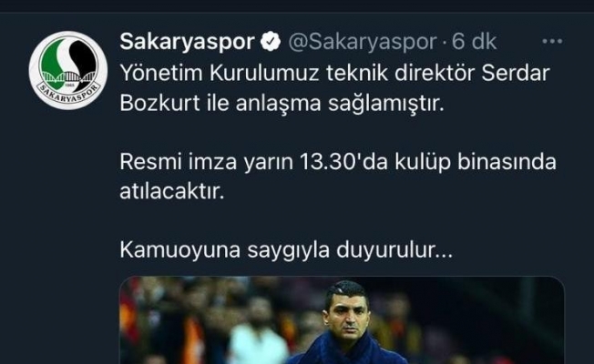
Task: Click the green half of Sakaryaspor crest
Action: (53, 61)
